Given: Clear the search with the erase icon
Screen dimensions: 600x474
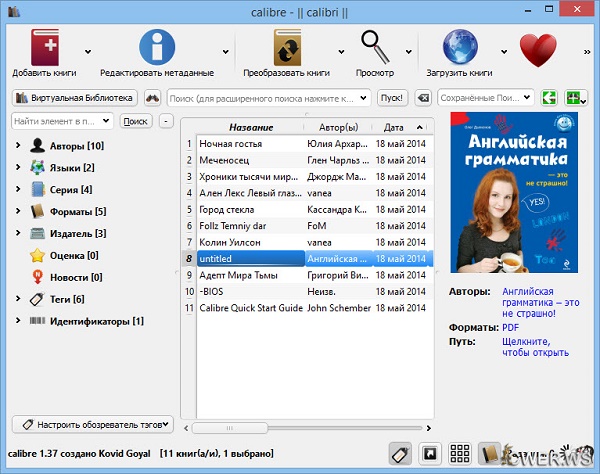Looking at the screenshot, I should [x=422, y=98].
